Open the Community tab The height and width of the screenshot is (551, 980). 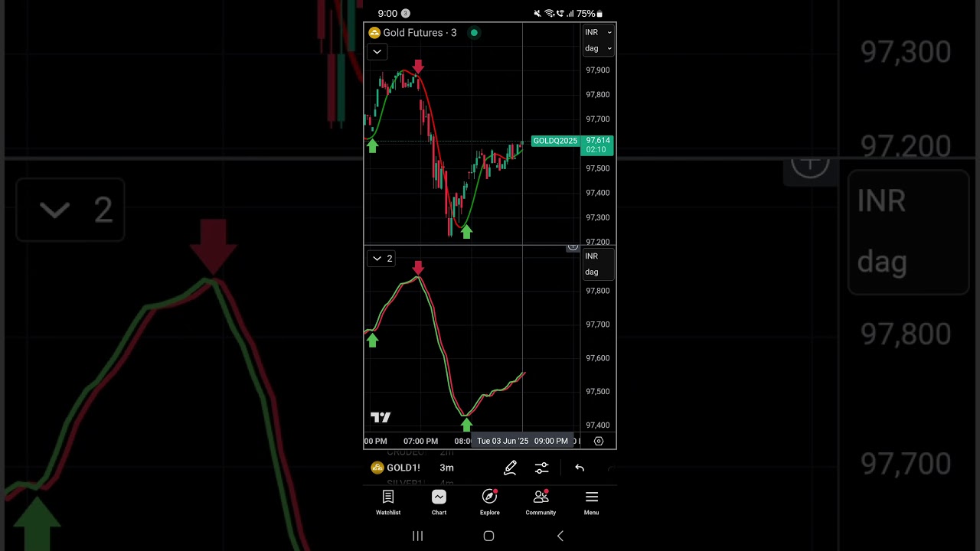pos(541,503)
